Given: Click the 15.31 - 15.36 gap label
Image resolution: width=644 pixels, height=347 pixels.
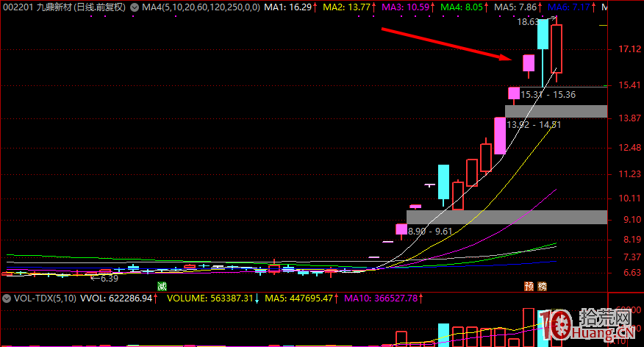Looking at the screenshot, I should pos(548,95).
